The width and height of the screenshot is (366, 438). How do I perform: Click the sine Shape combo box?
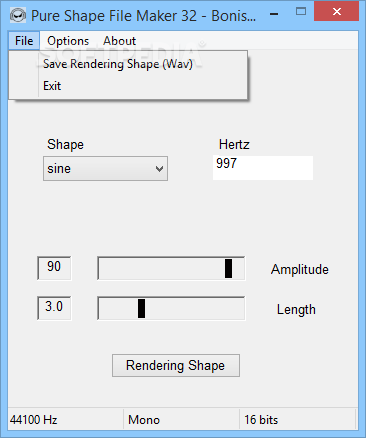105,169
